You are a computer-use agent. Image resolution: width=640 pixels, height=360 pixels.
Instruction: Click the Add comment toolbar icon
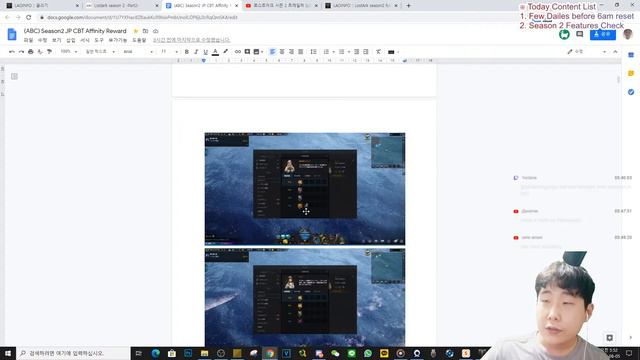coord(247,52)
